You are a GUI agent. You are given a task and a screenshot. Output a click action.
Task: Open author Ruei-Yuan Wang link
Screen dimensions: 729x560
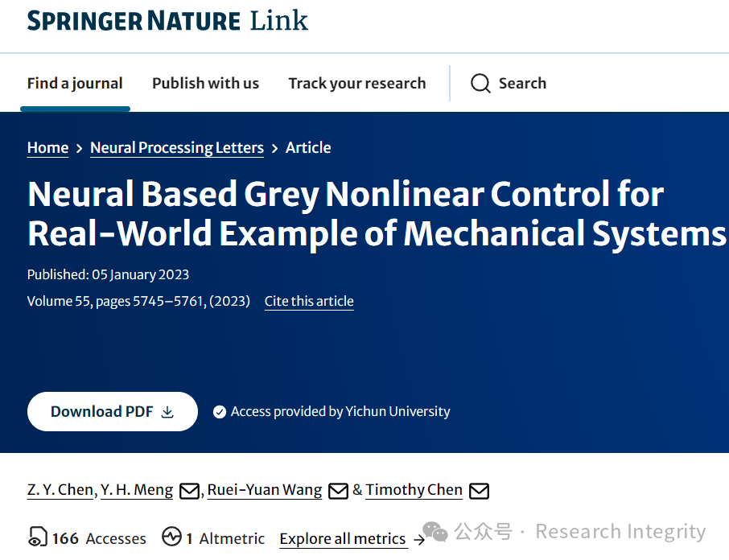265,490
